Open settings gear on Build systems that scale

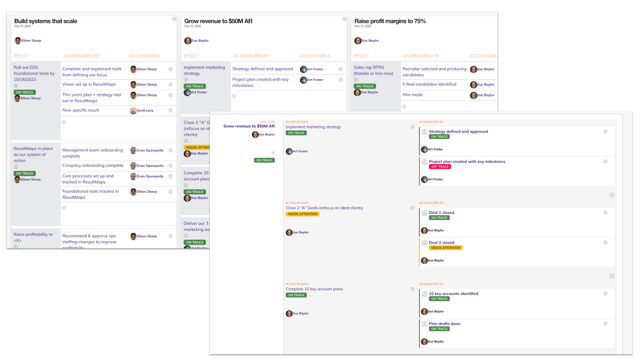[174, 19]
